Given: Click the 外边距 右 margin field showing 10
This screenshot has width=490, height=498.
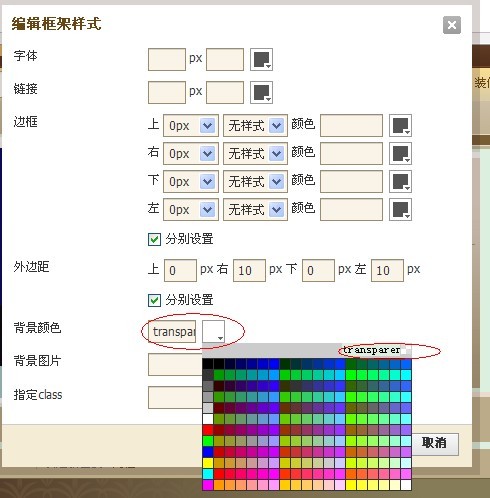Looking at the screenshot, I should [x=249, y=270].
